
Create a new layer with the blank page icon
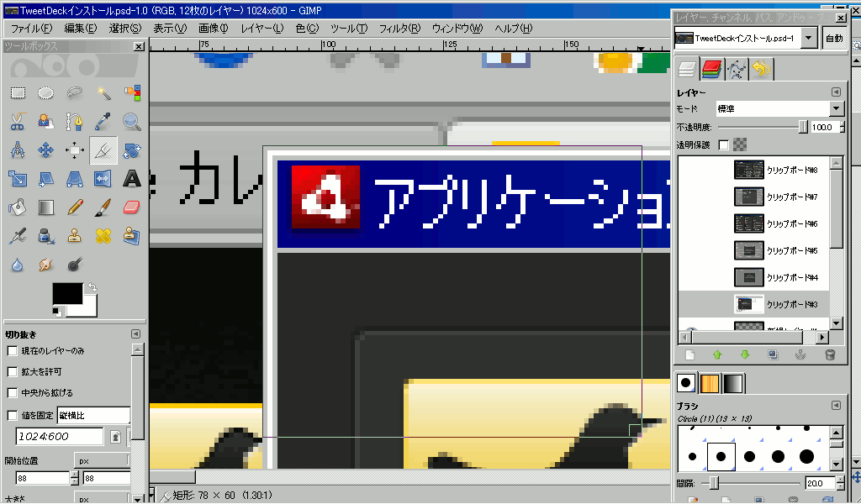689,354
